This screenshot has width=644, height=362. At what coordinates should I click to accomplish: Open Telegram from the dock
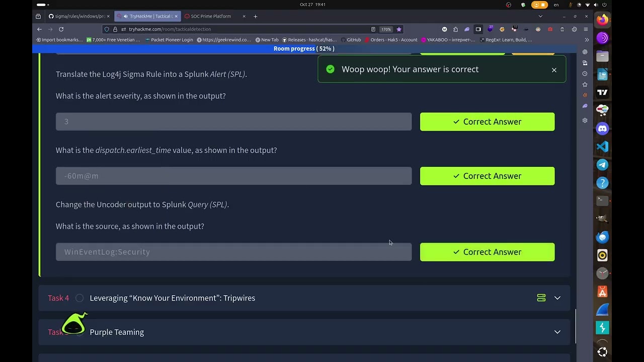click(x=602, y=165)
